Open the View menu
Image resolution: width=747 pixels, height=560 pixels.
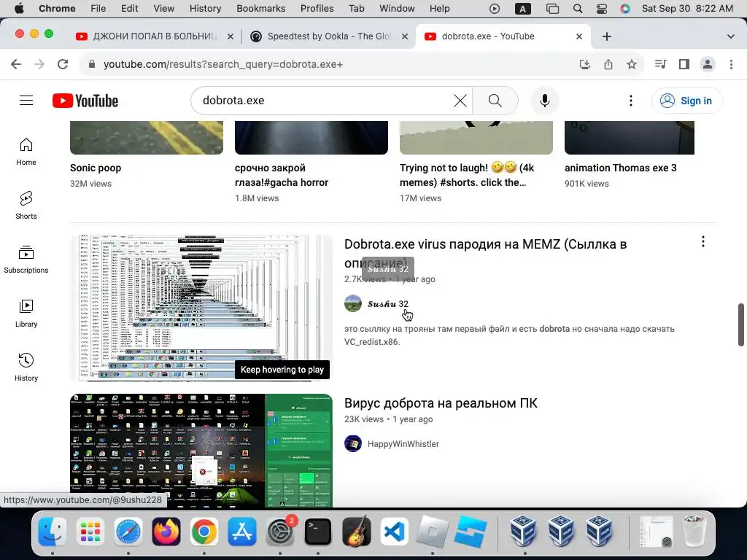164,8
